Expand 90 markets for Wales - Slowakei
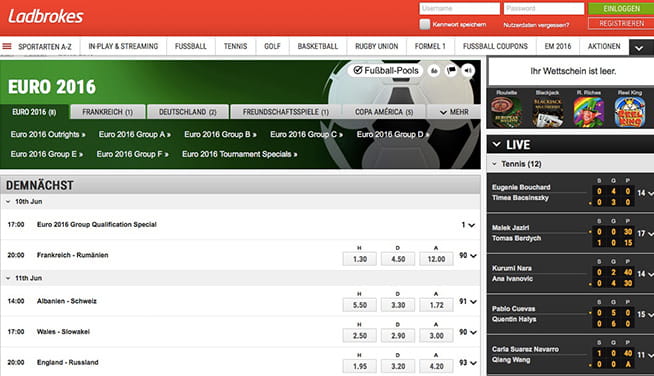The image size is (654, 376). click(x=468, y=332)
